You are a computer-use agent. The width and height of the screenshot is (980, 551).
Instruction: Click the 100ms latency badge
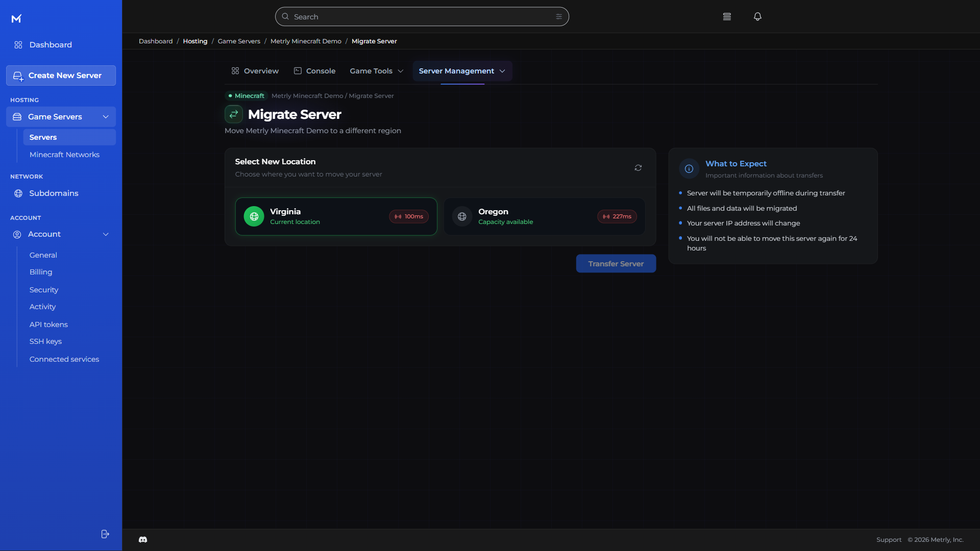[409, 216]
